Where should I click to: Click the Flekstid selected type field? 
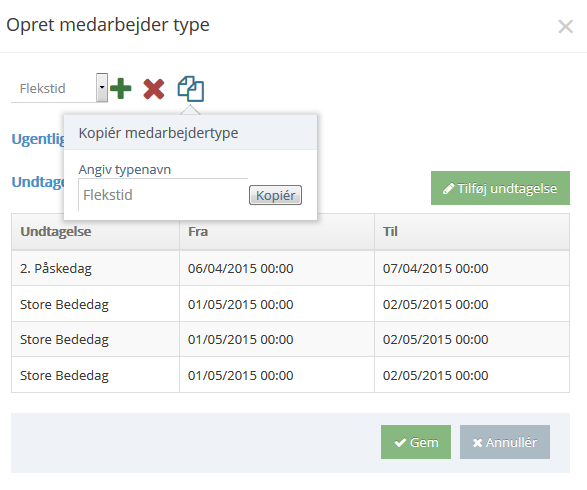point(54,88)
